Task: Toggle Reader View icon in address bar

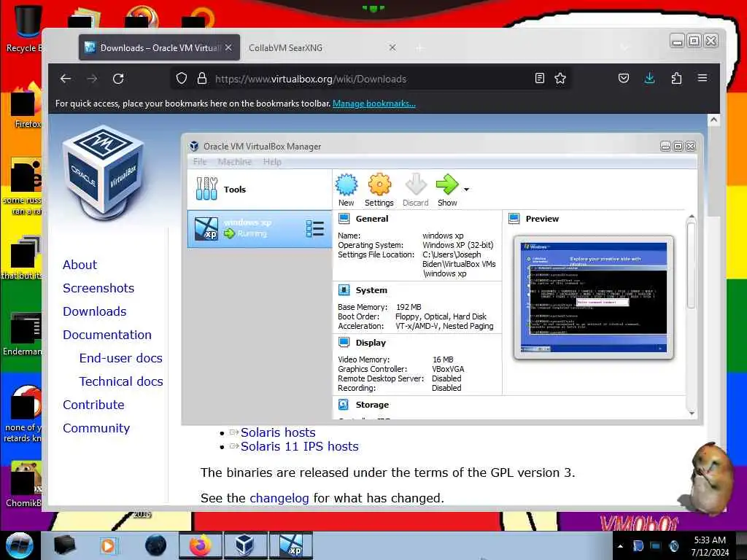Action: (x=540, y=79)
